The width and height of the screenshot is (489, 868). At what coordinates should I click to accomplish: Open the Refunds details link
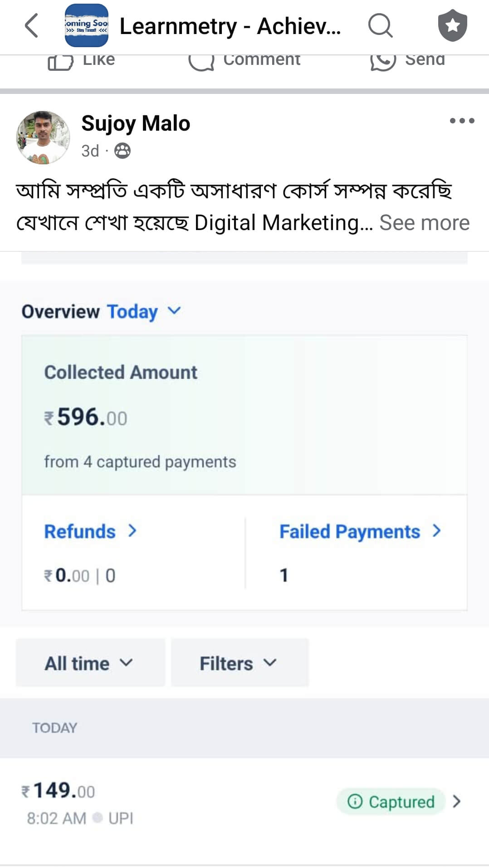click(90, 531)
